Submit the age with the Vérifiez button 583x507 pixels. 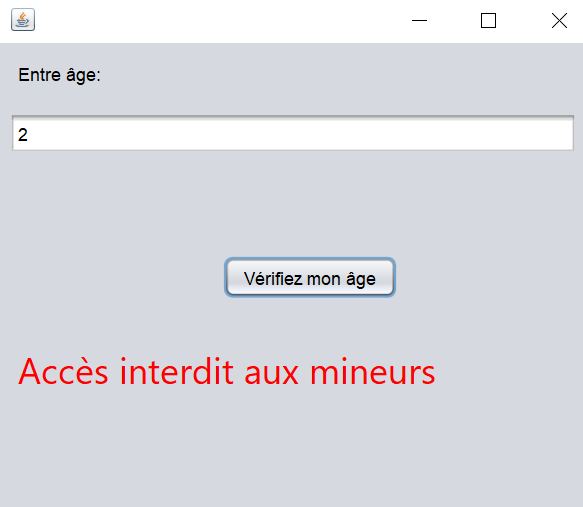(x=310, y=278)
